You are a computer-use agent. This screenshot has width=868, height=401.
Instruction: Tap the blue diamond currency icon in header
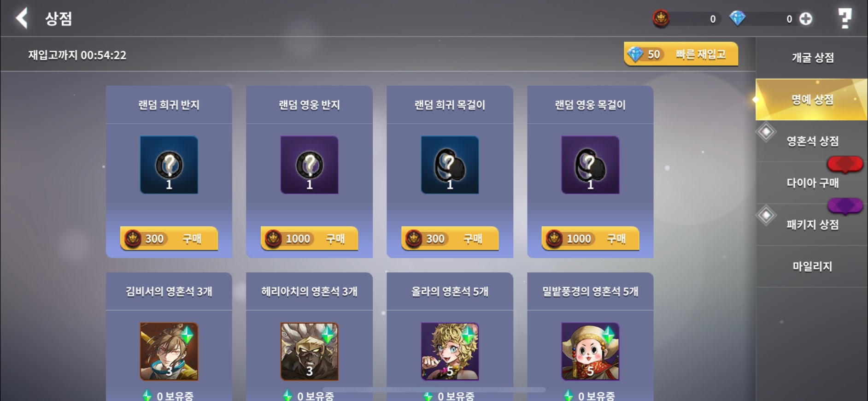(x=737, y=18)
